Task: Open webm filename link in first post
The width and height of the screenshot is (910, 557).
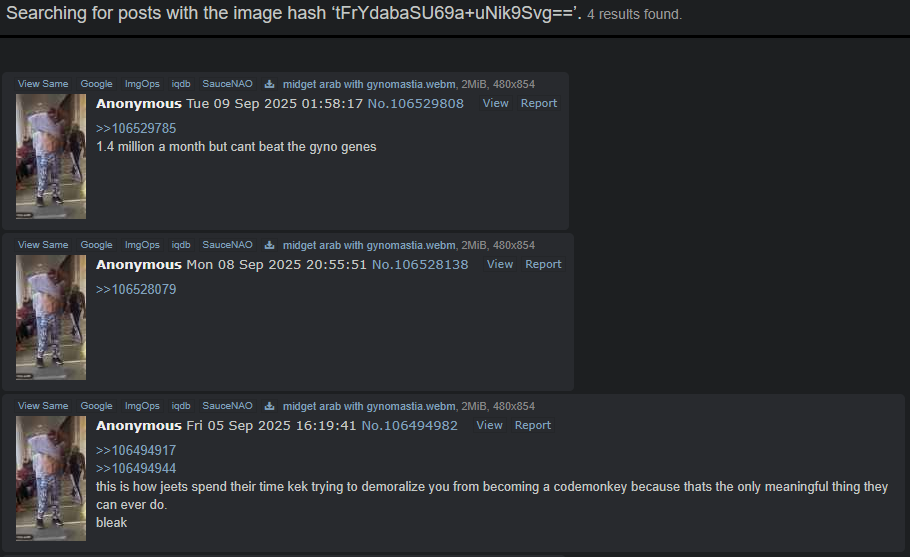Action: pos(369,84)
